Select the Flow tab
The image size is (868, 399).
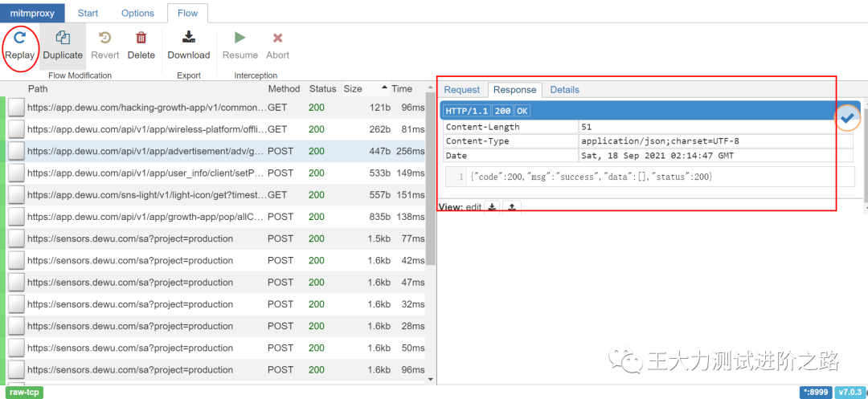[187, 14]
